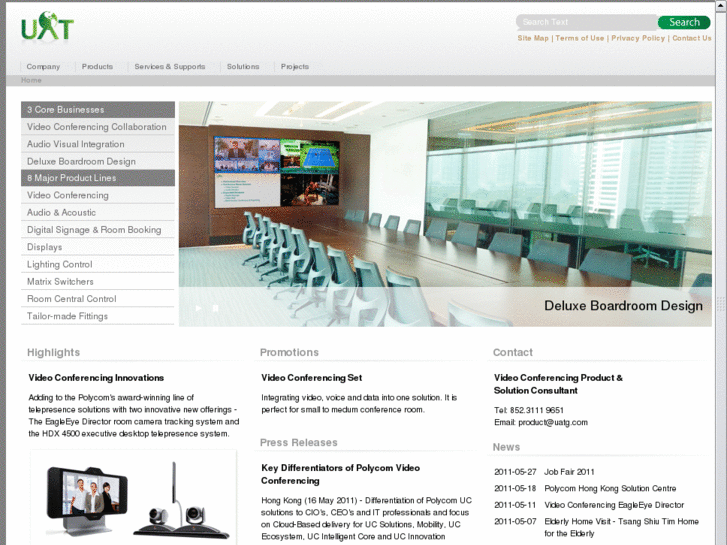
Task: Click the Promotions section heading
Action: tap(289, 353)
